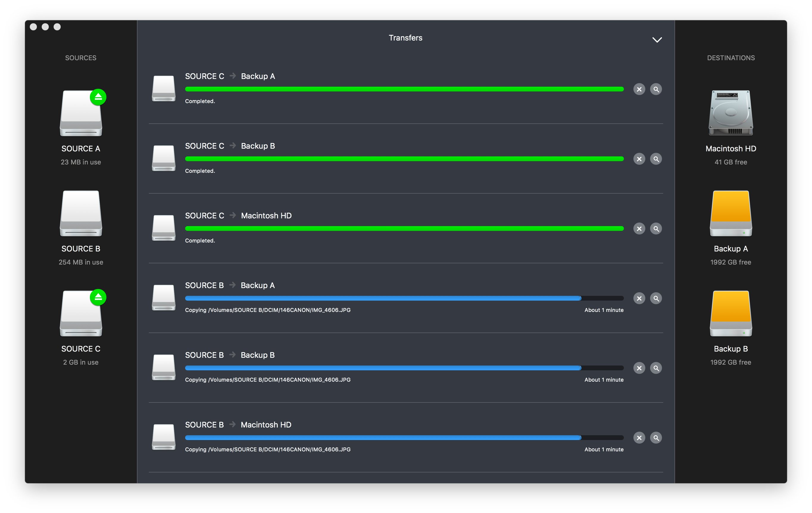The image size is (812, 513).
Task: Click the 'SOURCE C → Macintosh HD' transfer title
Action: point(238,216)
